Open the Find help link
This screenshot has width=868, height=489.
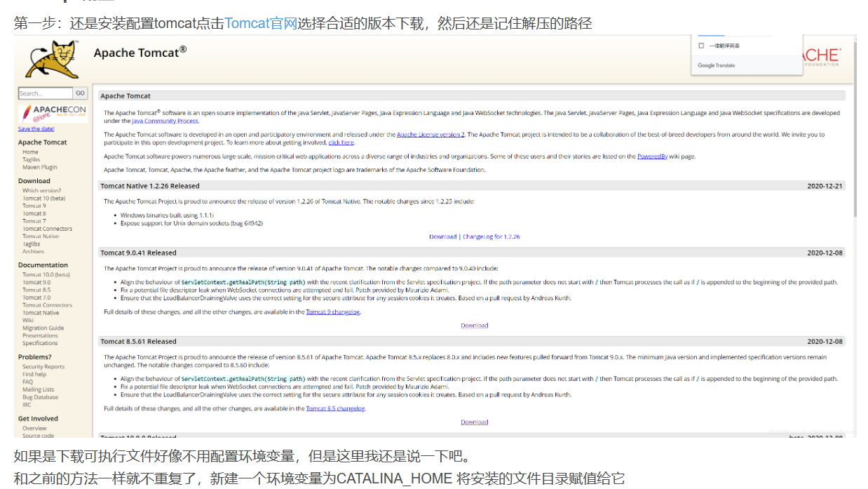coord(34,374)
